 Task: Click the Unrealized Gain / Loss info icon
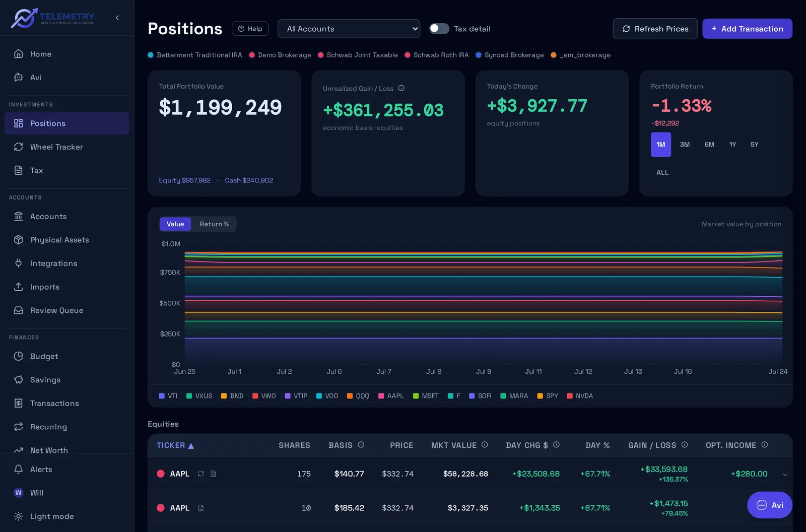tap(401, 88)
